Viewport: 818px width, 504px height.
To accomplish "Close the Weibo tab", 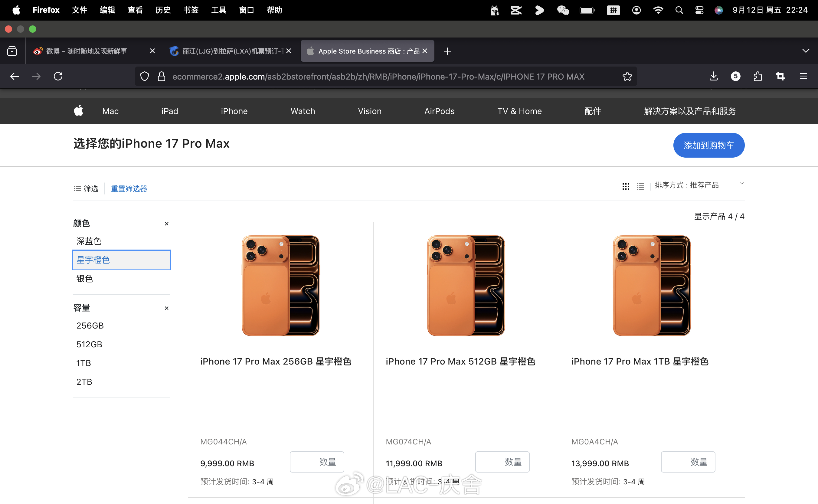I will tap(152, 51).
